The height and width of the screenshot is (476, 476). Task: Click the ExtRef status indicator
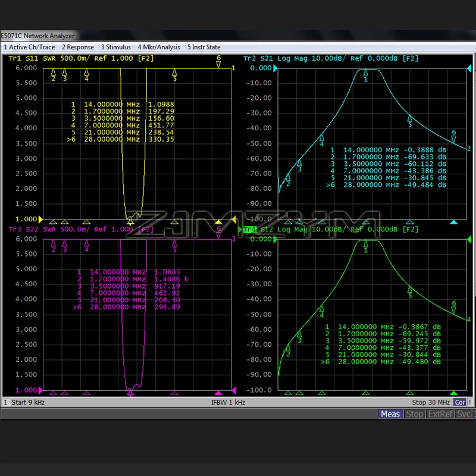click(440, 414)
